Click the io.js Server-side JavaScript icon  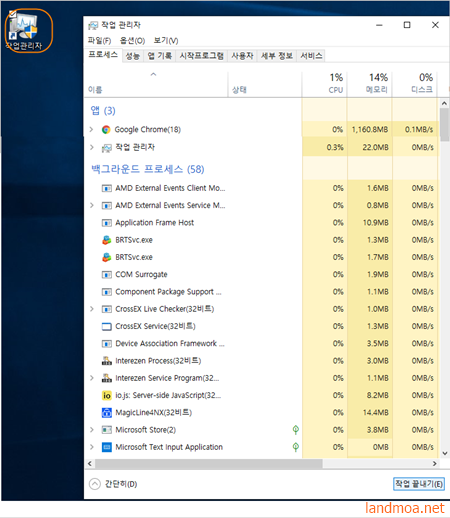tap(106, 395)
